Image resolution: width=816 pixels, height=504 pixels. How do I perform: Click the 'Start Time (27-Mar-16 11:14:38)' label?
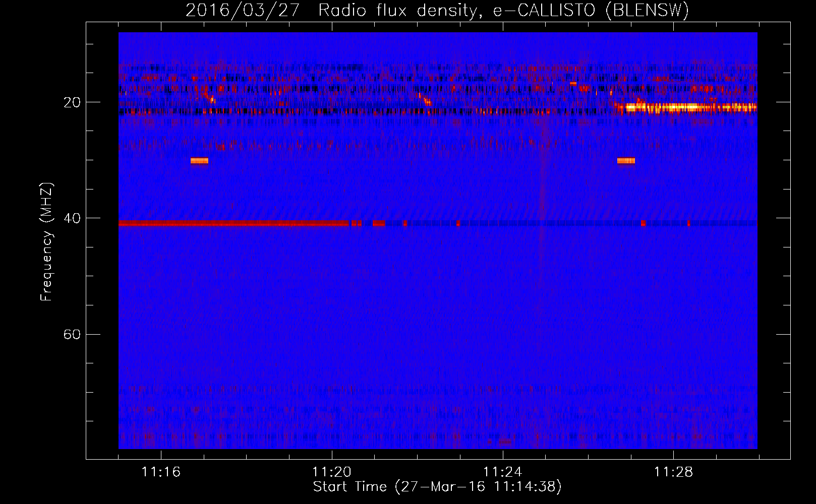click(437, 487)
